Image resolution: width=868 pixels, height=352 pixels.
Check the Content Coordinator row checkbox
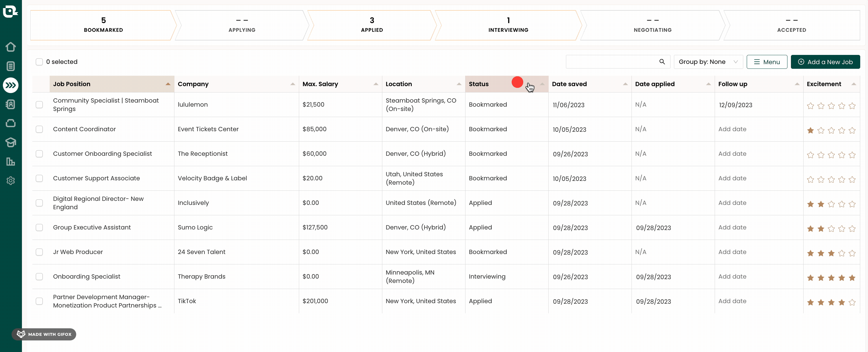pyautogui.click(x=40, y=129)
